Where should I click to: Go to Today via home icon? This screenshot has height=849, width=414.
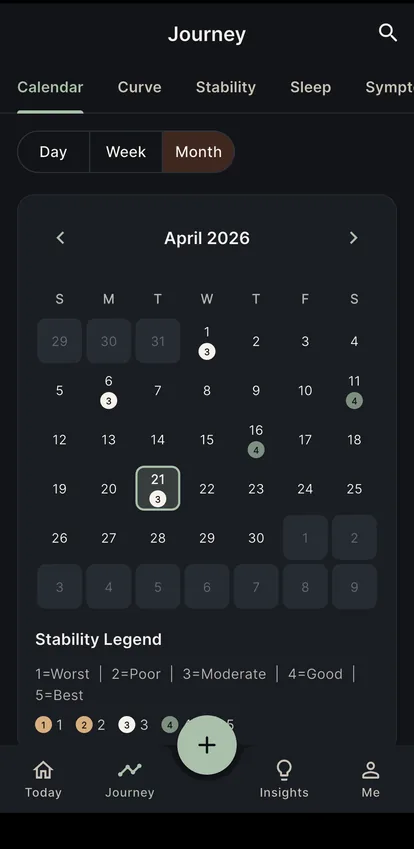point(43,770)
